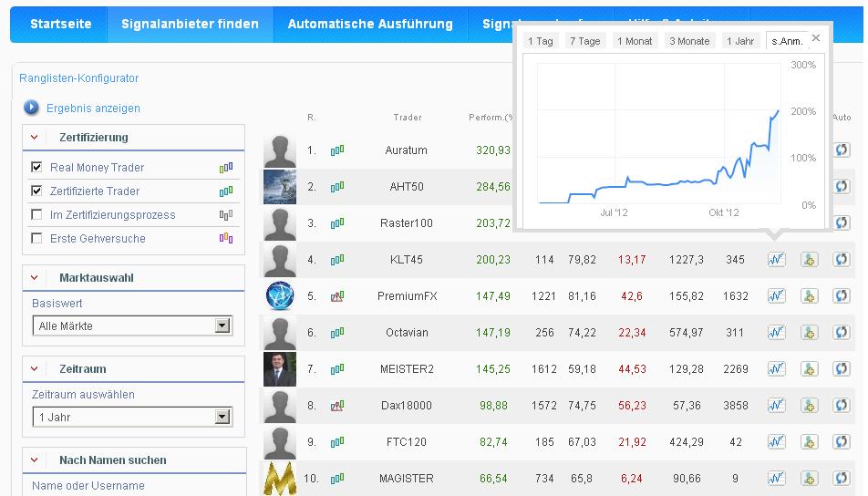Open the chart icon in the MAGISTER row
This screenshot has height=496, width=868.
pyautogui.click(x=776, y=479)
